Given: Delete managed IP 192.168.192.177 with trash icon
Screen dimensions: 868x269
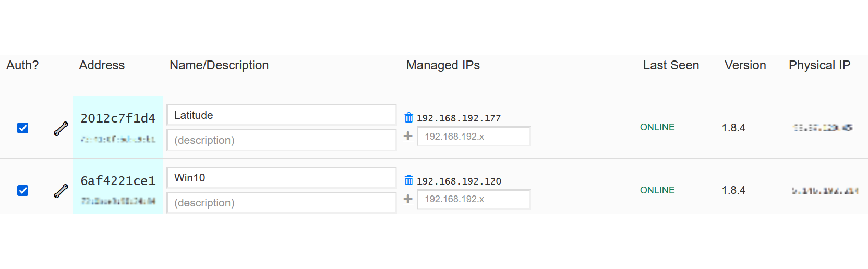Looking at the screenshot, I should point(409,118).
